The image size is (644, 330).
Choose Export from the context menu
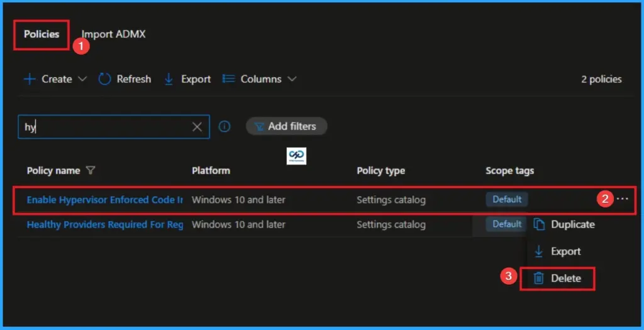(x=557, y=251)
